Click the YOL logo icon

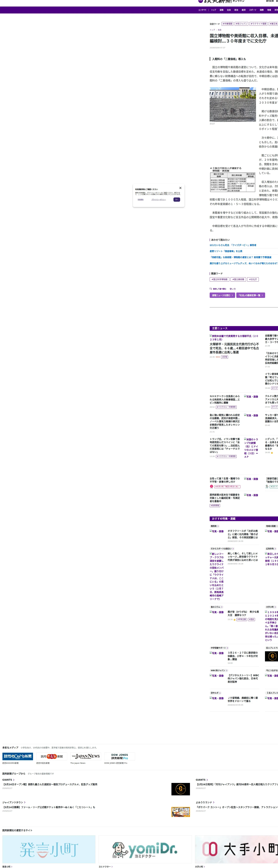tap(200, 1)
